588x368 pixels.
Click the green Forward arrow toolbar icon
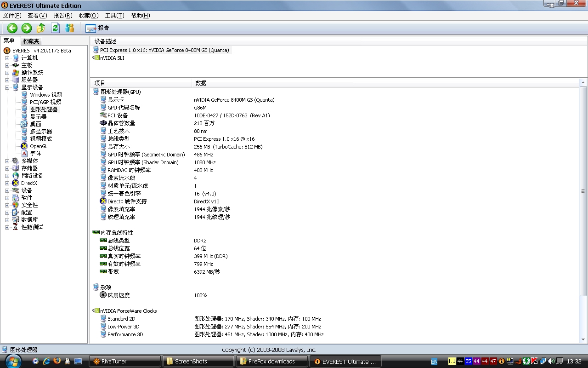[x=27, y=28]
